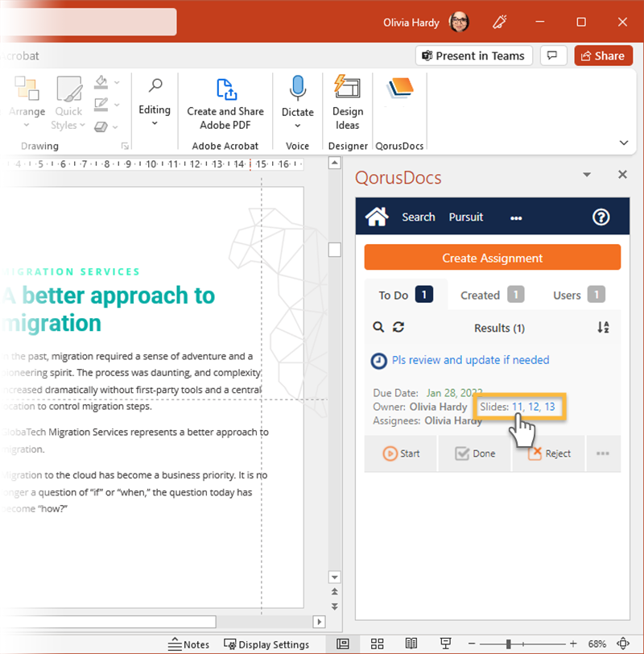Select the Users tab
Screen dimensions: 644x654
579,295
